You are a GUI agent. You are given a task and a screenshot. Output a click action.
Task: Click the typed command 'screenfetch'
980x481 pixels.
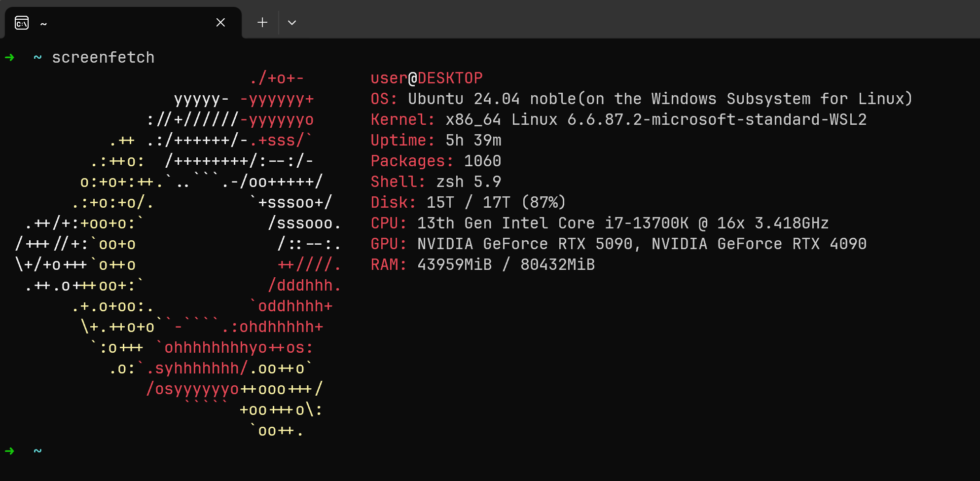pyautogui.click(x=103, y=58)
